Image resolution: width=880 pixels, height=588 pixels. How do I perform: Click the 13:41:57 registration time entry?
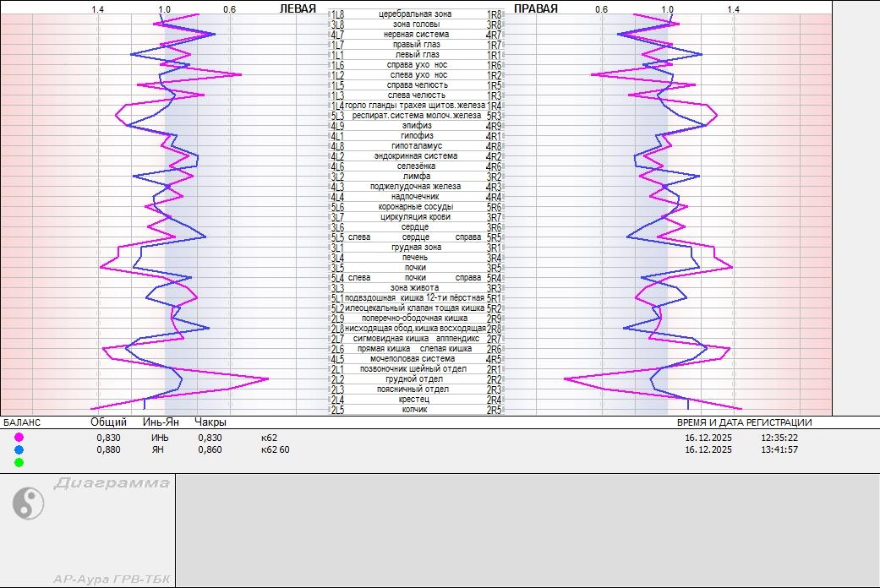[779, 449]
